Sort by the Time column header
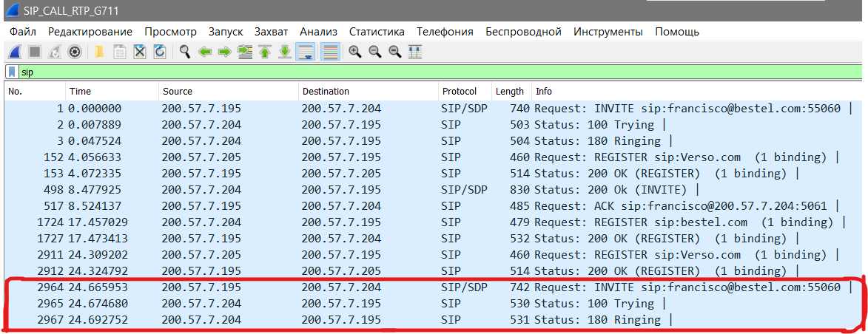This screenshot has width=868, height=334. (x=112, y=91)
